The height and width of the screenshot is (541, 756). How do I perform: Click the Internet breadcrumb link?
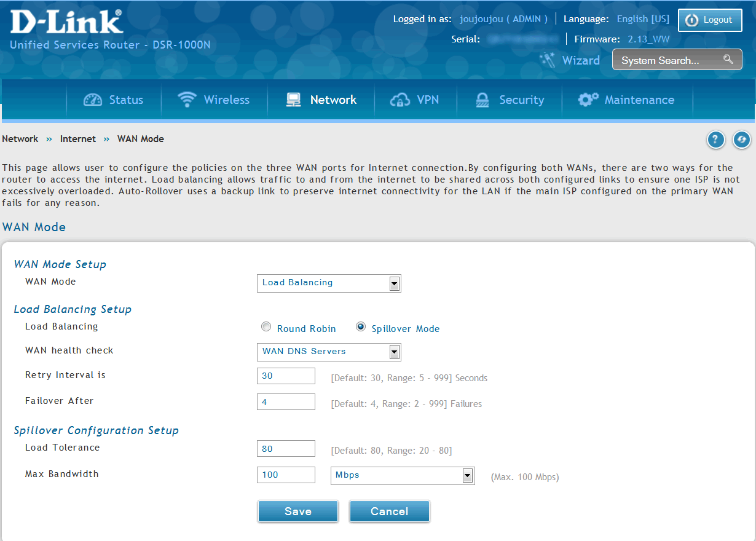pos(78,139)
